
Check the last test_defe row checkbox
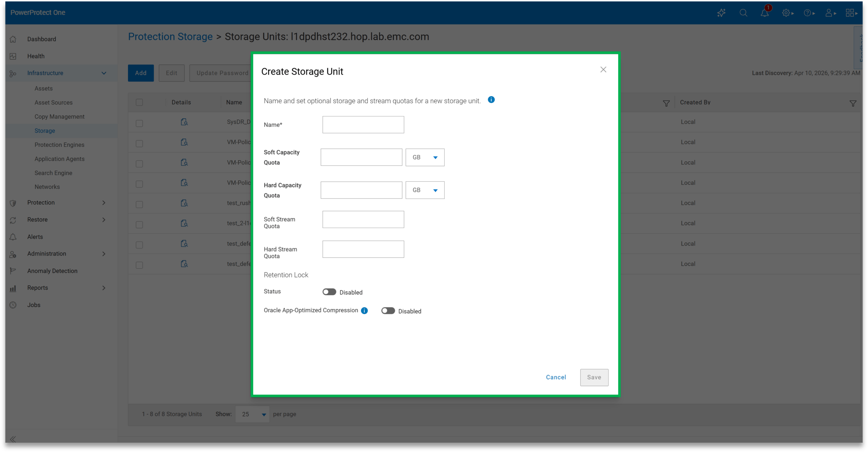click(139, 265)
